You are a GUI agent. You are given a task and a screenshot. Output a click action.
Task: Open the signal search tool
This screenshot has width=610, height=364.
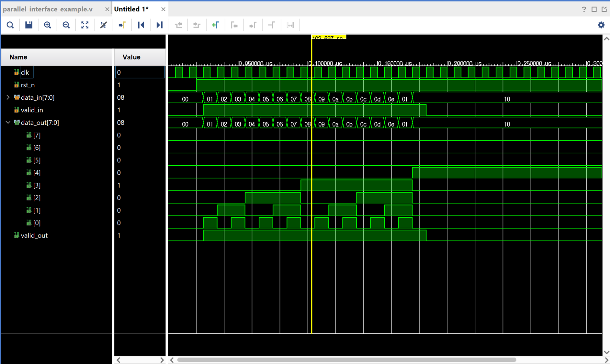click(x=10, y=25)
